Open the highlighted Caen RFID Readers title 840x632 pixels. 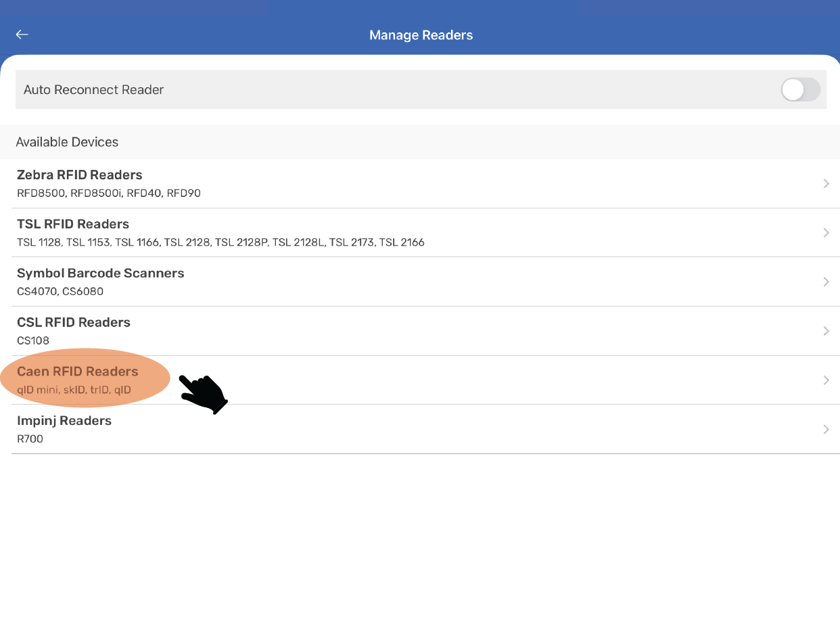[77, 371]
